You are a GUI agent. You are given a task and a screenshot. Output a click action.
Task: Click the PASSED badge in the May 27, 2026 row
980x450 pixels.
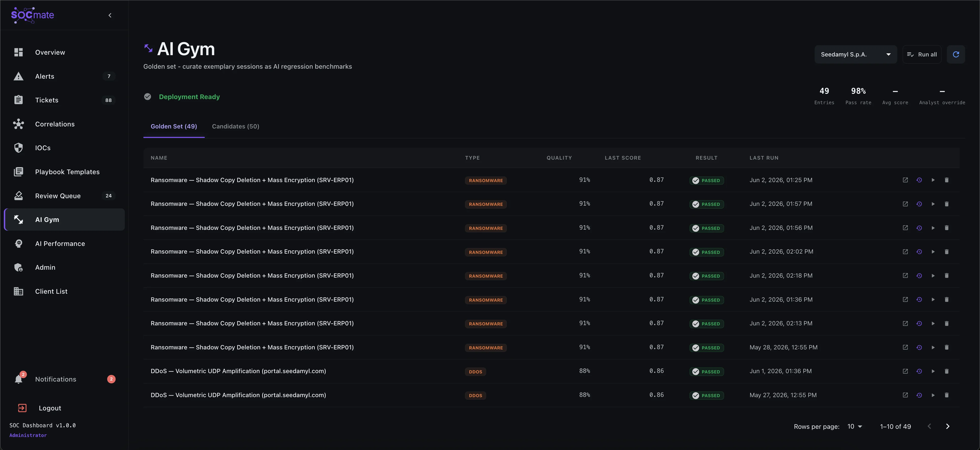[x=706, y=396]
